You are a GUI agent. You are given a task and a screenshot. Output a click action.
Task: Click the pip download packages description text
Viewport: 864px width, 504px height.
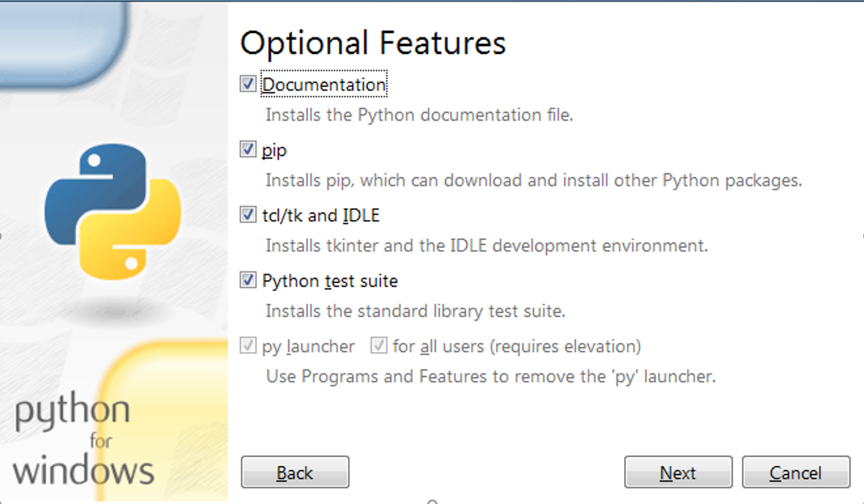tap(533, 180)
